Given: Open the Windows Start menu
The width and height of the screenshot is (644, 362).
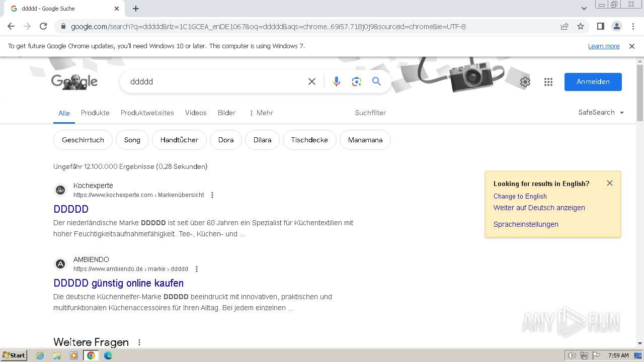Looking at the screenshot, I should point(14,355).
